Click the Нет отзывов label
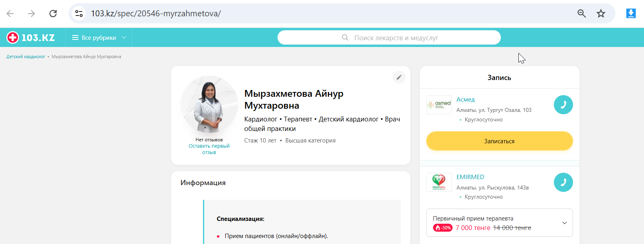Image resolution: width=644 pixels, height=244 pixels. coord(209,140)
